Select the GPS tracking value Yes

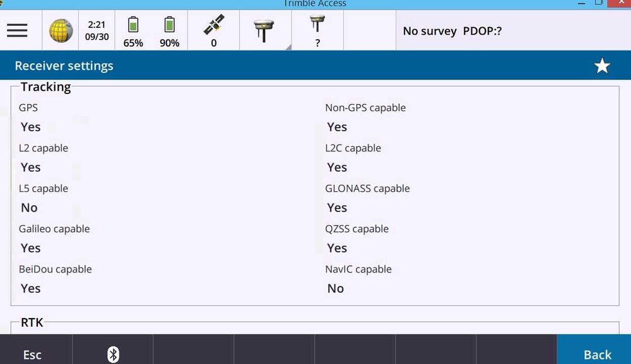(x=30, y=127)
